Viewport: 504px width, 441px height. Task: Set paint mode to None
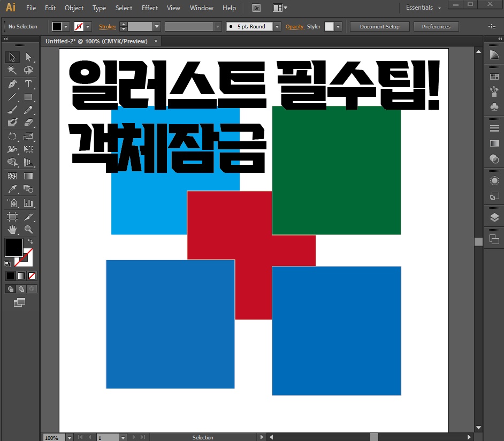(x=32, y=276)
